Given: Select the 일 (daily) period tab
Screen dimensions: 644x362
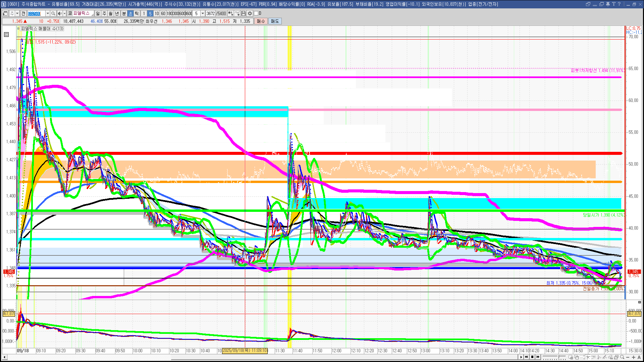Looking at the screenshot, I should 98,13.
